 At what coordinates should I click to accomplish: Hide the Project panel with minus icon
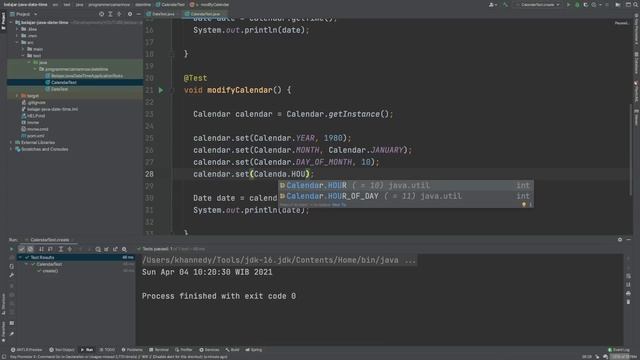138,14
